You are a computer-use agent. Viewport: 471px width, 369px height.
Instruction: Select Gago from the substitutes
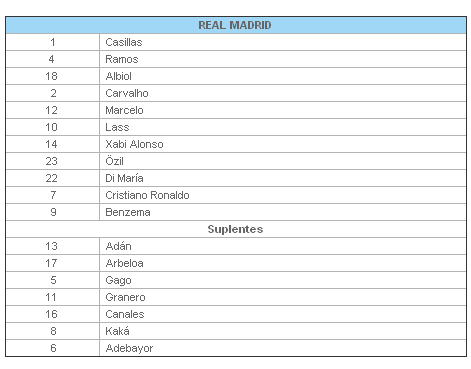tap(118, 280)
